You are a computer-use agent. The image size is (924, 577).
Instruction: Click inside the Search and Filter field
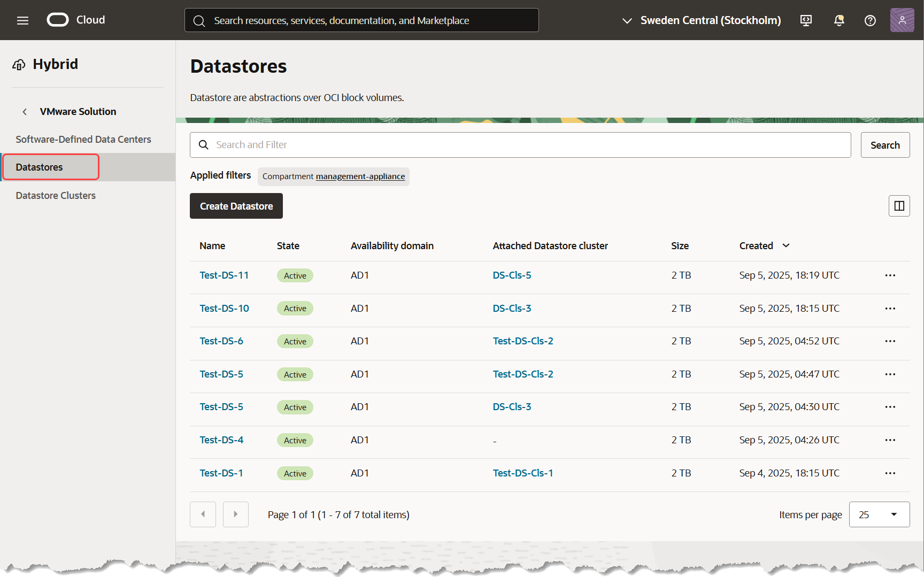pyautogui.click(x=374, y=145)
